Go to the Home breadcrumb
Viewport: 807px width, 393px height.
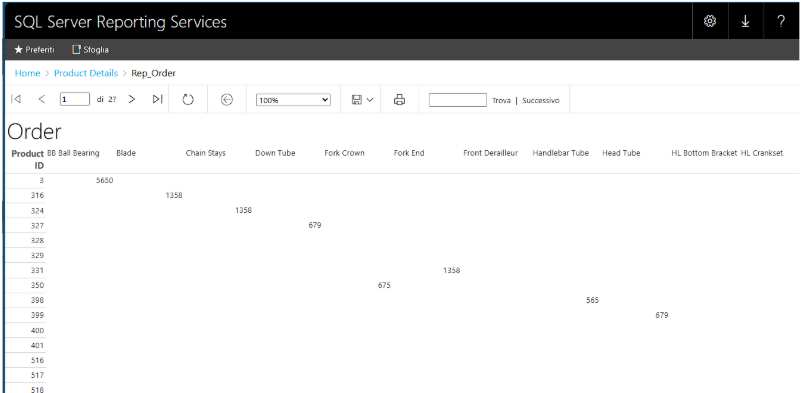[x=27, y=73]
